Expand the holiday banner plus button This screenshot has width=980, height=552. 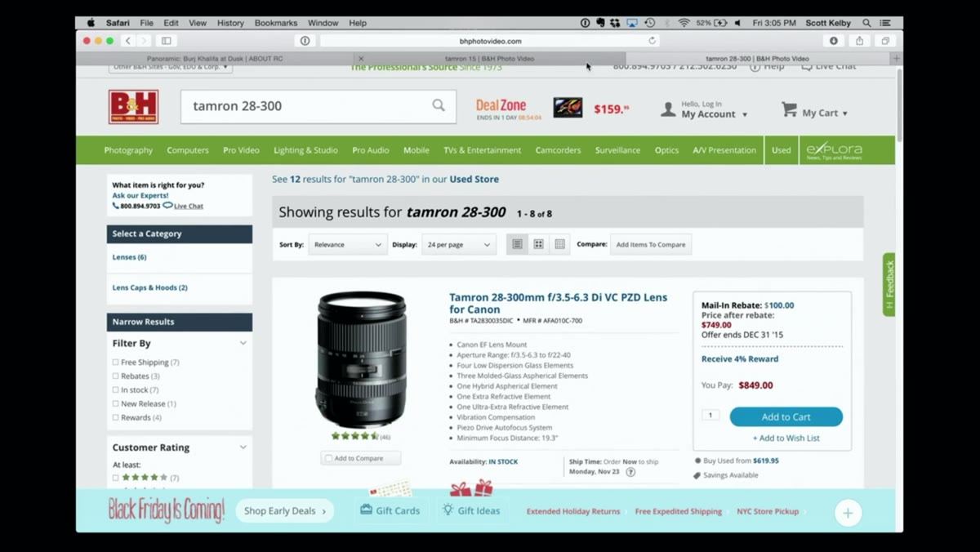coord(848,513)
